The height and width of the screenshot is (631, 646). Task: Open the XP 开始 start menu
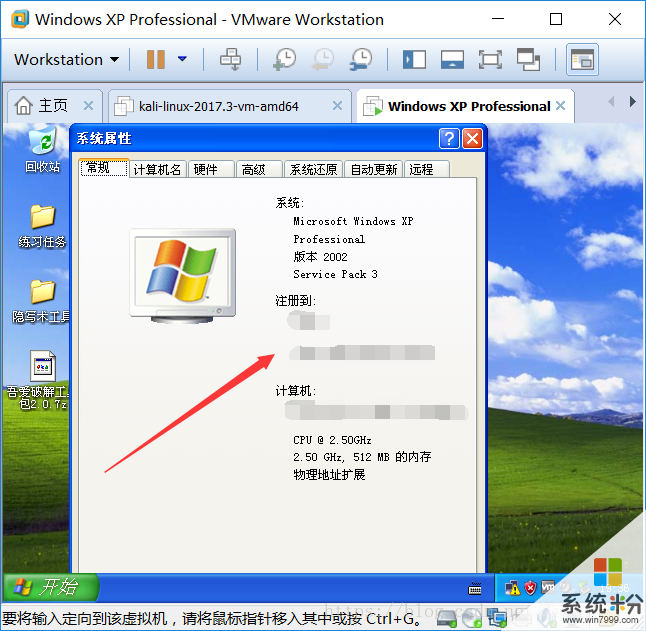tap(51, 587)
